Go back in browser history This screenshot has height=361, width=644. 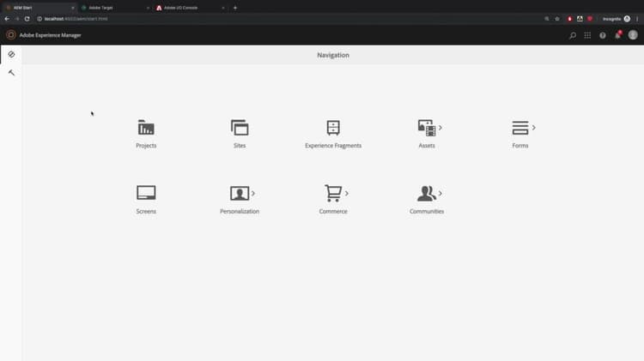[x=7, y=19]
